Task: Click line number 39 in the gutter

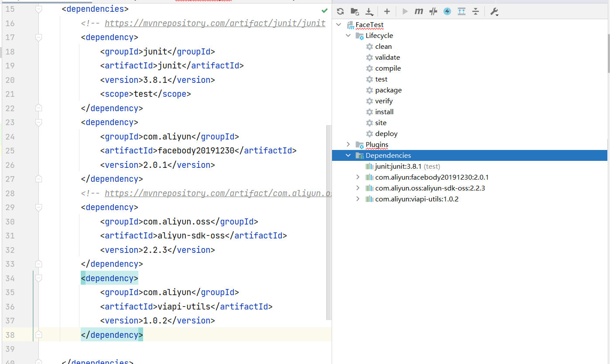Action: 10,349
